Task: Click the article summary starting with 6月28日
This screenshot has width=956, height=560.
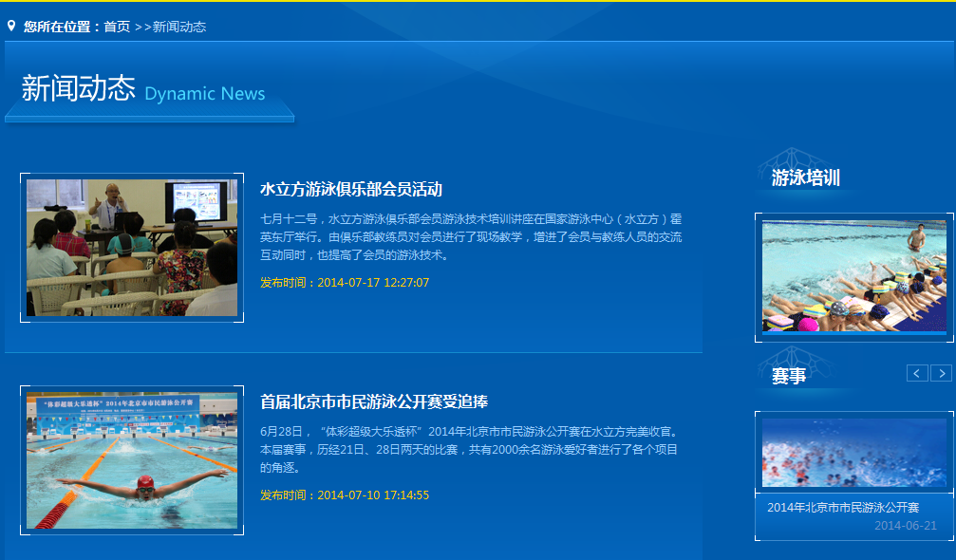Action: pos(469,450)
